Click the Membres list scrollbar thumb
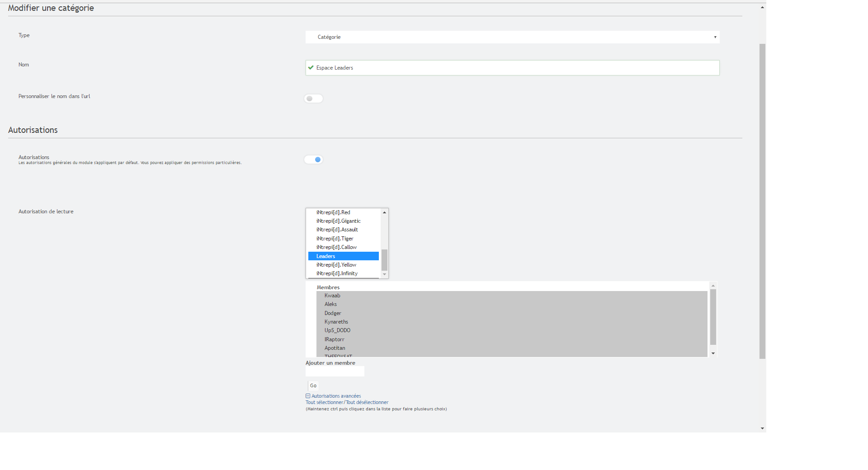This screenshot has width=868, height=470. [713, 316]
